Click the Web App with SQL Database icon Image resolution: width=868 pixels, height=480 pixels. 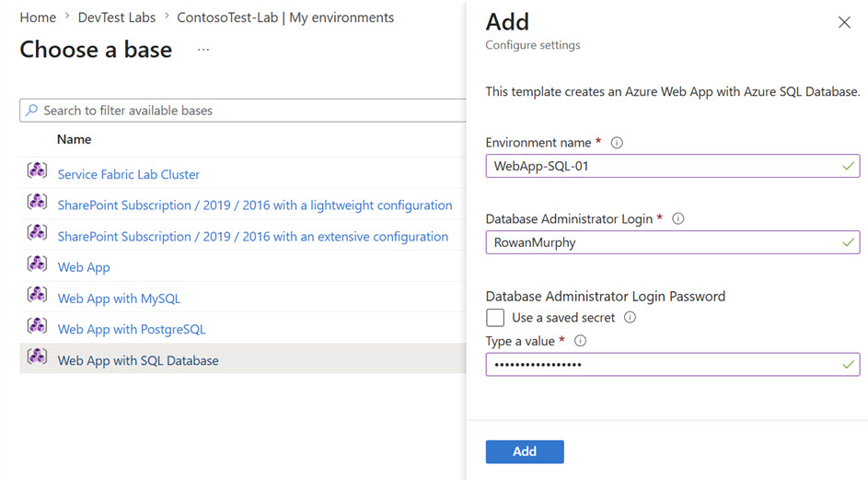click(x=37, y=357)
